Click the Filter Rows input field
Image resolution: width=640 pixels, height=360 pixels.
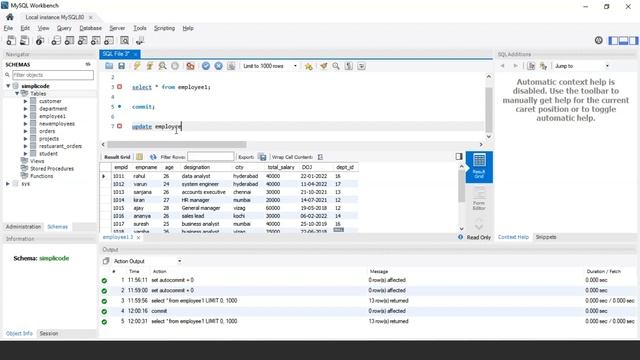pyautogui.click(x=211, y=157)
